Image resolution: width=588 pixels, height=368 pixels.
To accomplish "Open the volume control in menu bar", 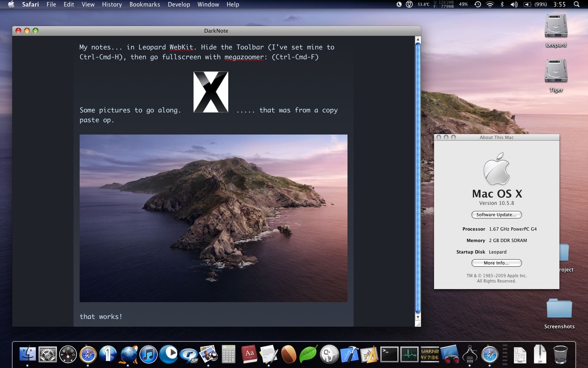I will (514, 4).
